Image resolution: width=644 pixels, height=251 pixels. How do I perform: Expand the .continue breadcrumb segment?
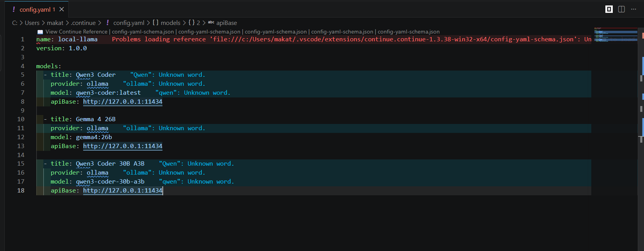click(84, 23)
